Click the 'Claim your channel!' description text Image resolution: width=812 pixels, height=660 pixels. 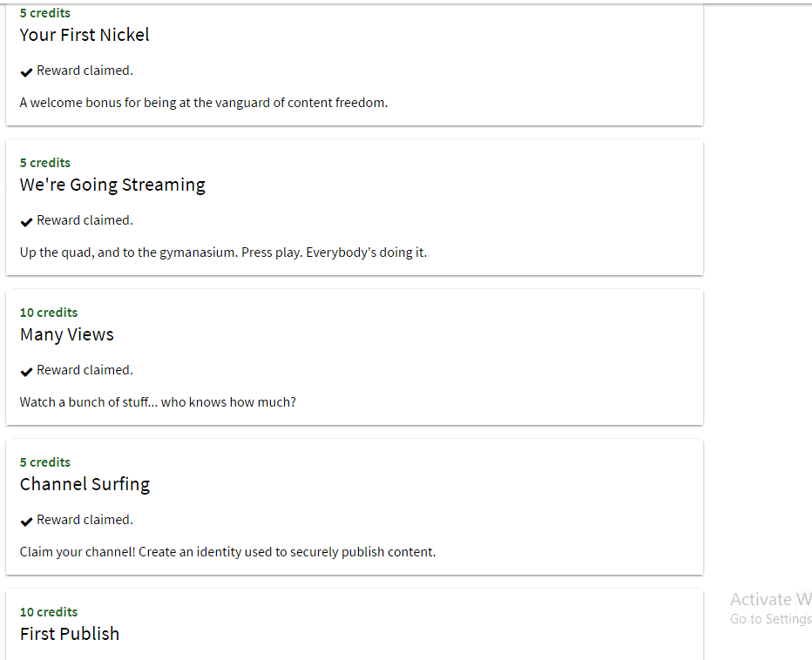point(227,552)
